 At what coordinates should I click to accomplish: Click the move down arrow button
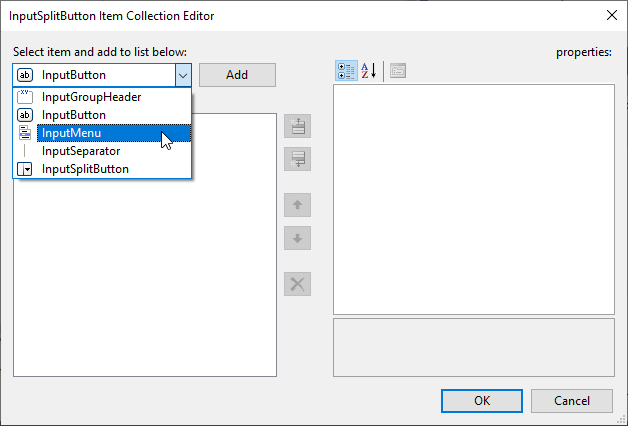(297, 238)
